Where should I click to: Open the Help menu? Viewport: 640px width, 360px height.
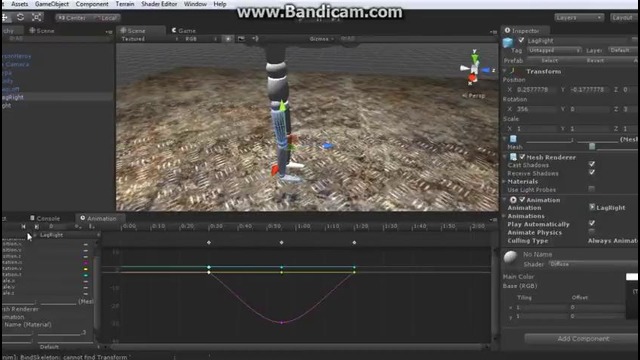pyautogui.click(x=220, y=4)
